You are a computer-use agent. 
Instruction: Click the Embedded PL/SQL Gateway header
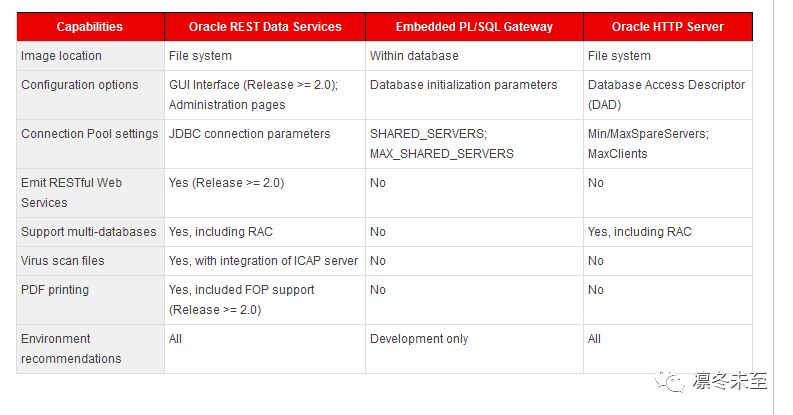[x=475, y=27]
